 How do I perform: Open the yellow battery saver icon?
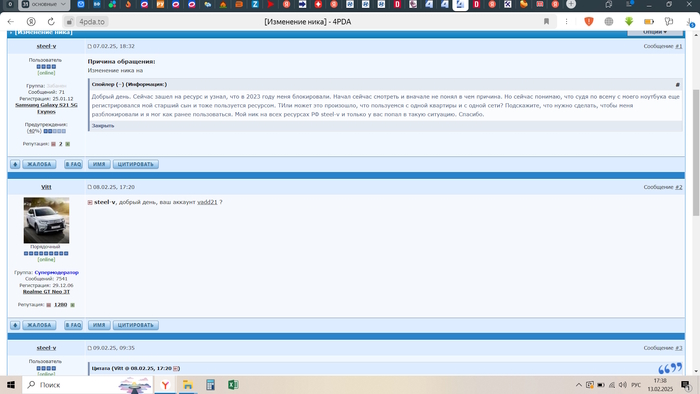point(649,21)
